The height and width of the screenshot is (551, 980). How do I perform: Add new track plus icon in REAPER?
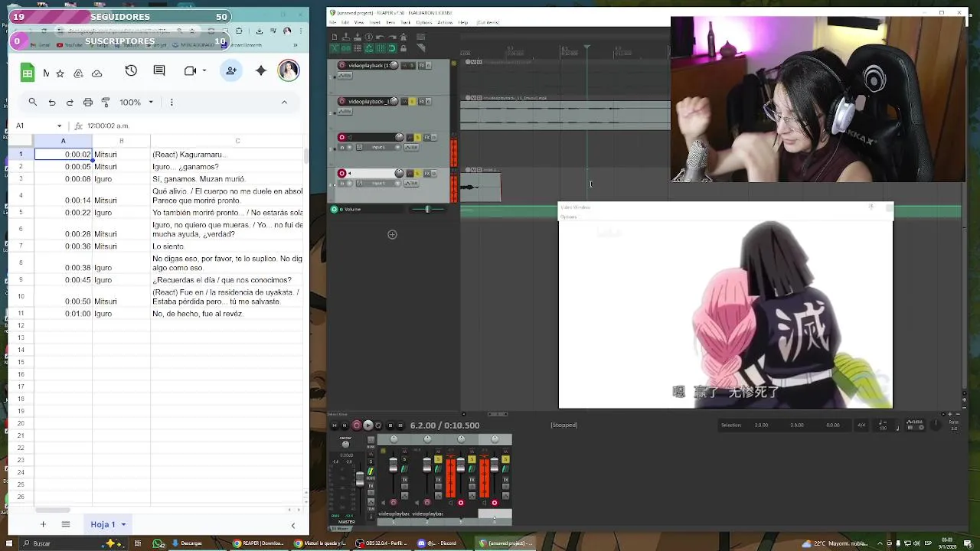(392, 234)
